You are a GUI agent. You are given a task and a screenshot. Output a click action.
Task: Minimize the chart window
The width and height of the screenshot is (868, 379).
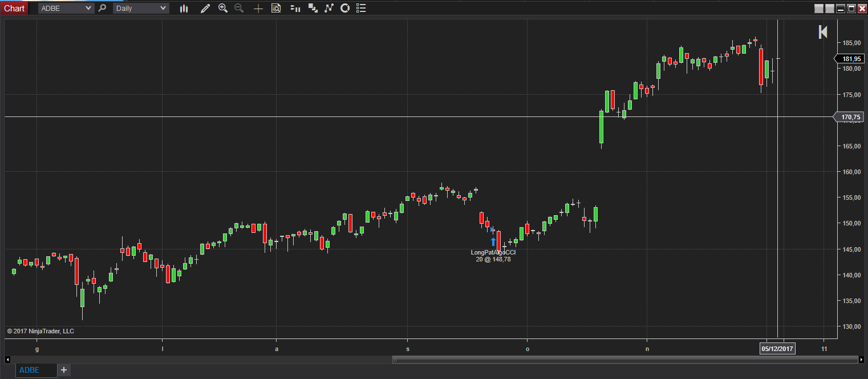tap(841, 9)
